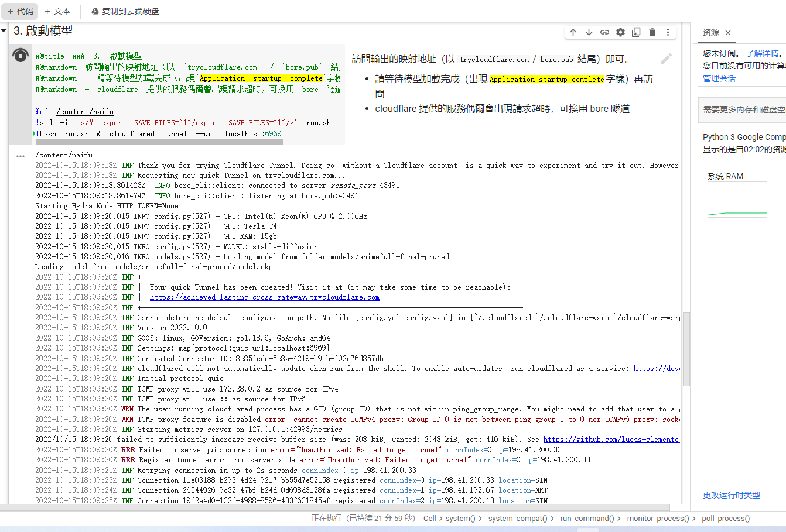Click the '!bash run.sh & cloudflared tunnel' line
This screenshot has height=532, width=786.
coord(158,134)
